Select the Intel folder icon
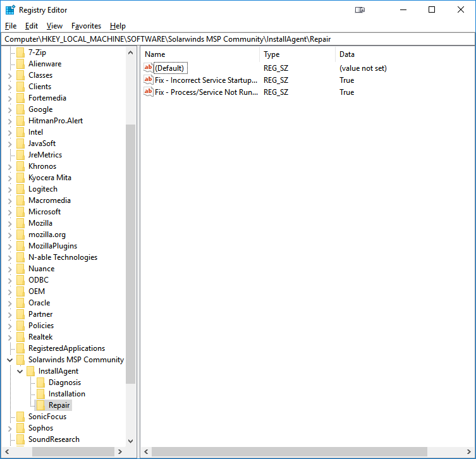 pos(20,132)
